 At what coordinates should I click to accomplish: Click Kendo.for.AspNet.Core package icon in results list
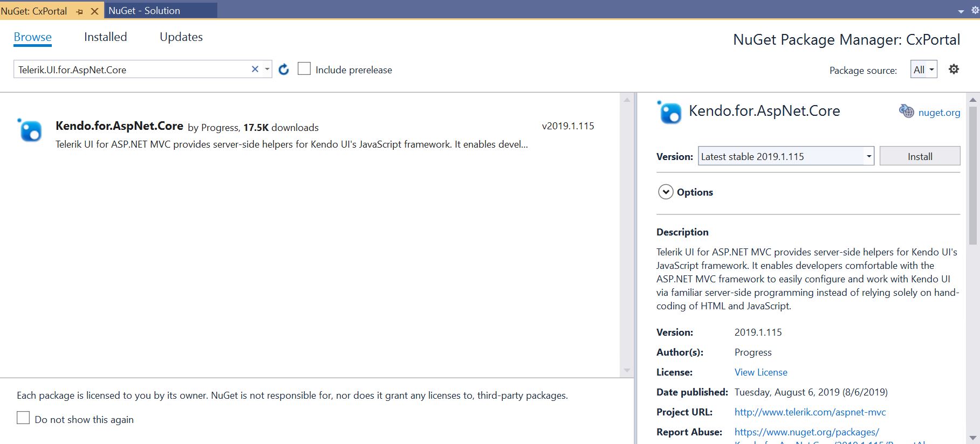pyautogui.click(x=30, y=130)
